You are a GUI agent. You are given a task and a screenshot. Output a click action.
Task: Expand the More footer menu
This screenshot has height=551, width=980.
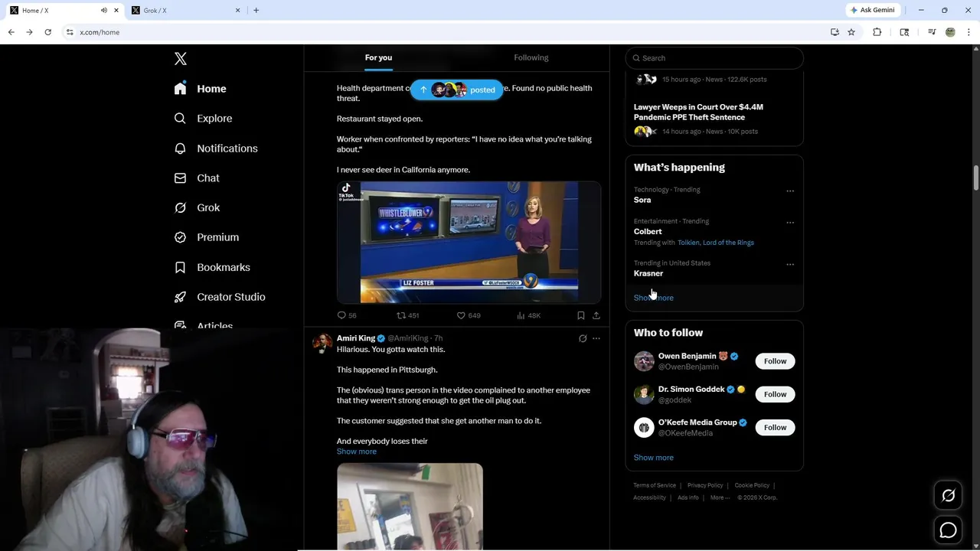720,497
